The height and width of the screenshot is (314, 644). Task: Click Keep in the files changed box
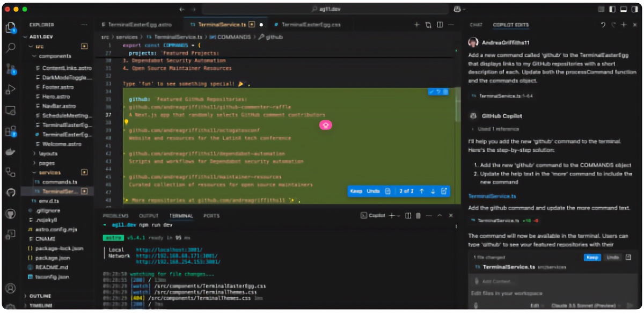pos(592,257)
